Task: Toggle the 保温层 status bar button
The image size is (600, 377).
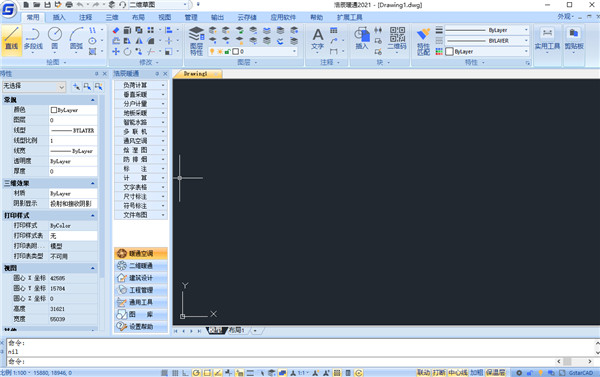Action: (495, 372)
